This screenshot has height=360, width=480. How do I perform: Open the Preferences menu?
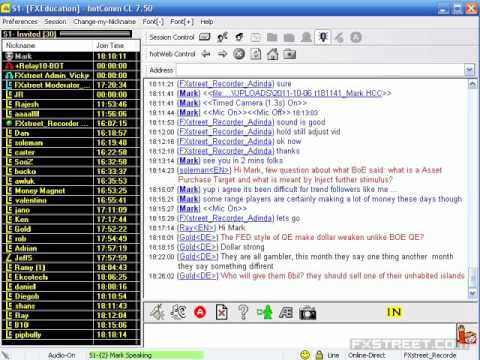coord(20,22)
